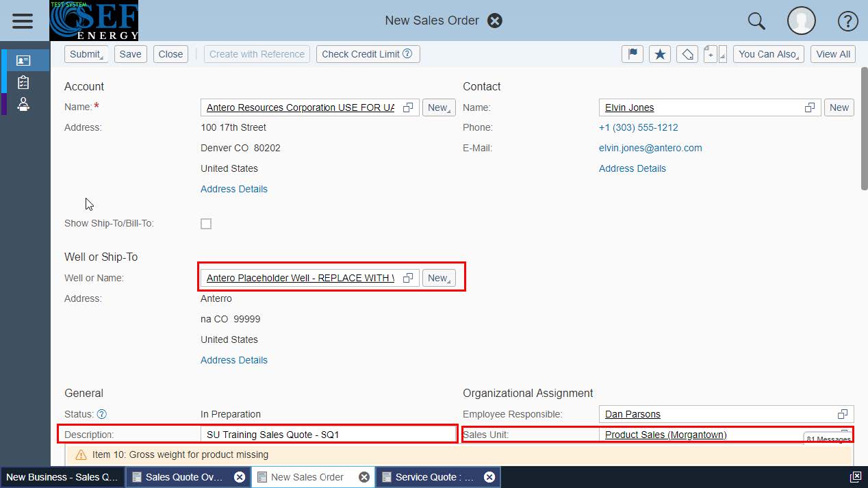Expand arrow beside new document icon
868x488 pixels.
(723, 54)
